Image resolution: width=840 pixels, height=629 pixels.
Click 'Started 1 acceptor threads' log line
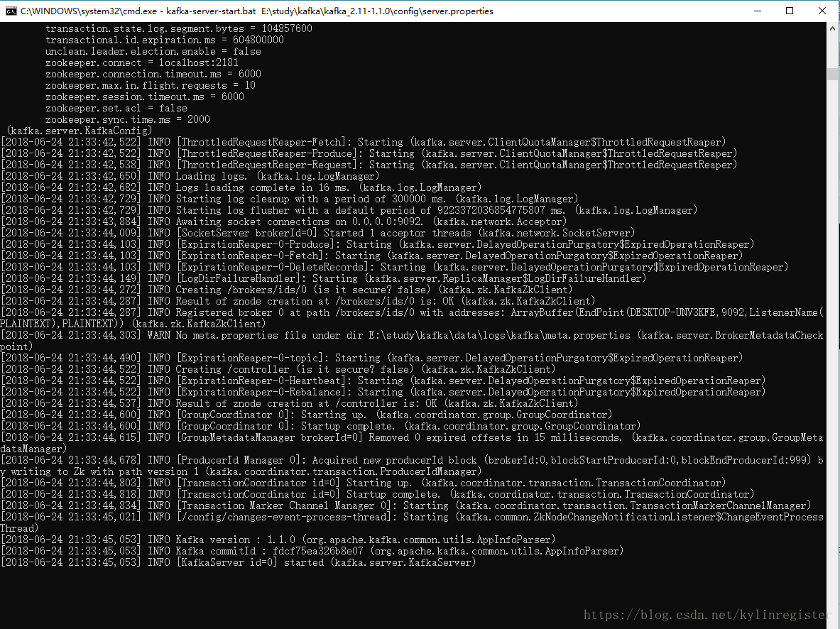click(x=317, y=233)
